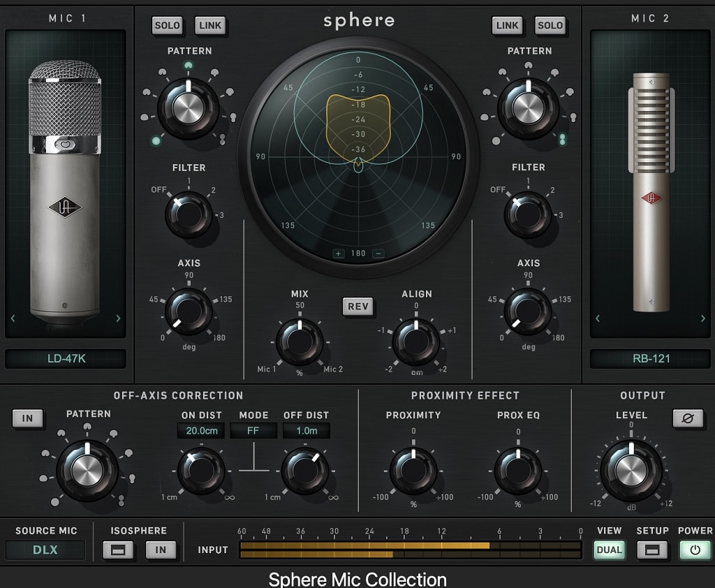Screen dimensions: 715x588
Task: Select next Mic 2 model arrow
Action: 702,318
